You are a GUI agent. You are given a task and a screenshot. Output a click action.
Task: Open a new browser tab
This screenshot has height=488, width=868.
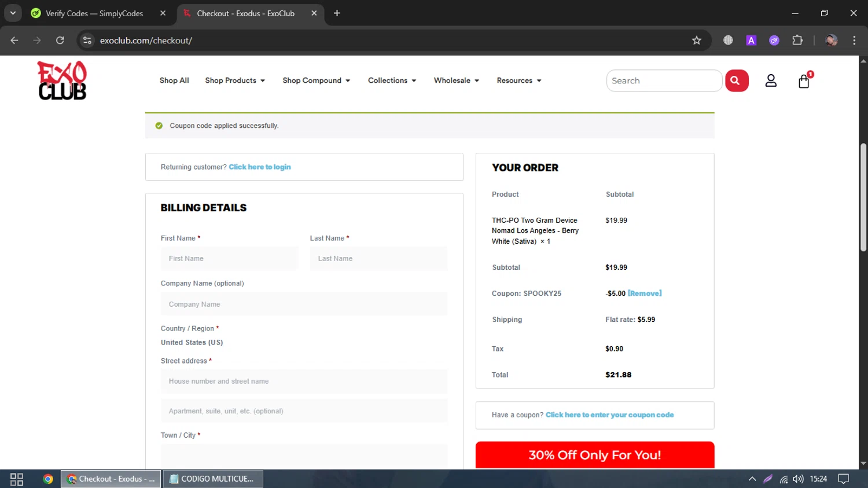click(337, 13)
